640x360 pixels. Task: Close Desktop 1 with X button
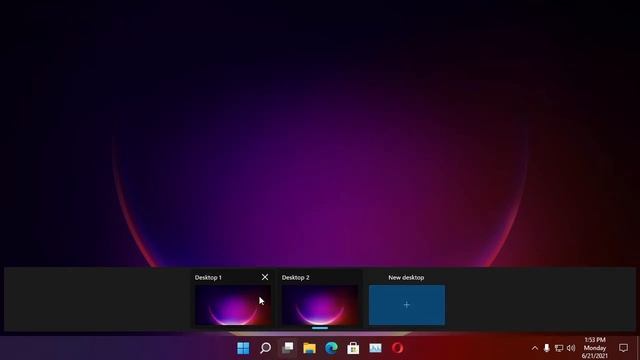pos(265,277)
